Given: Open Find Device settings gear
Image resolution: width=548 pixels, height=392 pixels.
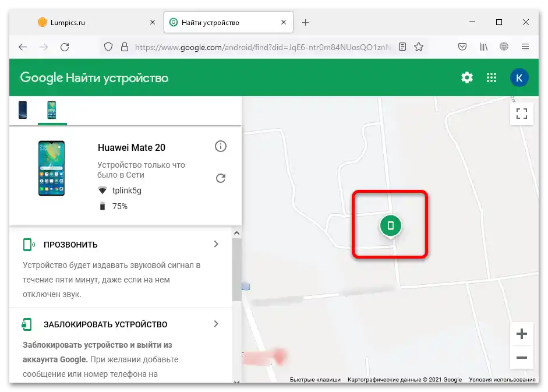Looking at the screenshot, I should pos(467,77).
